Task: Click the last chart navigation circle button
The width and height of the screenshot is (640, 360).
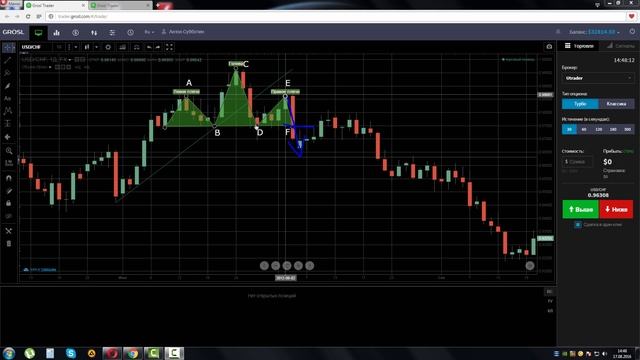Action: [310, 266]
